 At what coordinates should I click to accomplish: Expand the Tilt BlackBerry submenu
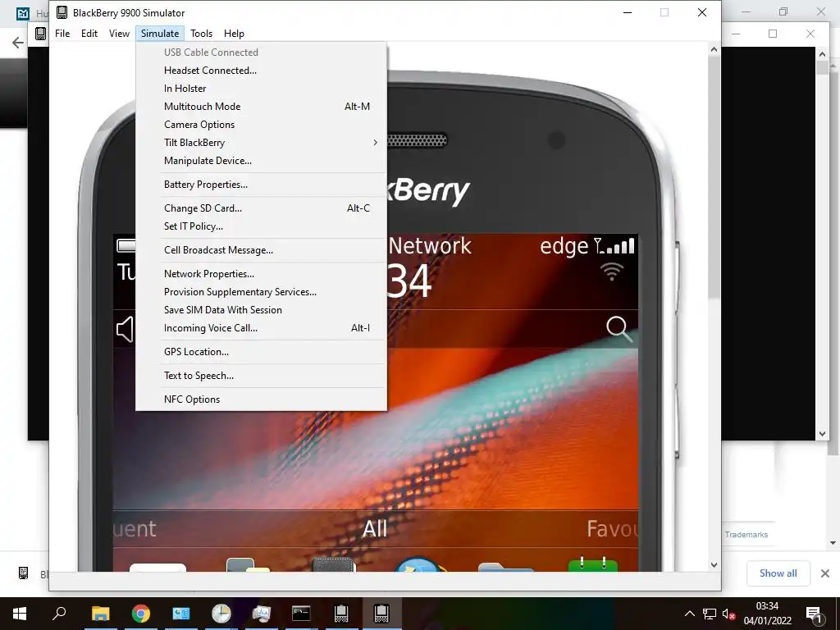pyautogui.click(x=262, y=143)
